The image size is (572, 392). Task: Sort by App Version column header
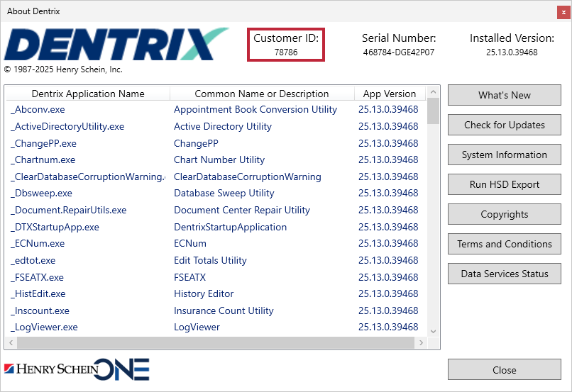click(x=389, y=94)
